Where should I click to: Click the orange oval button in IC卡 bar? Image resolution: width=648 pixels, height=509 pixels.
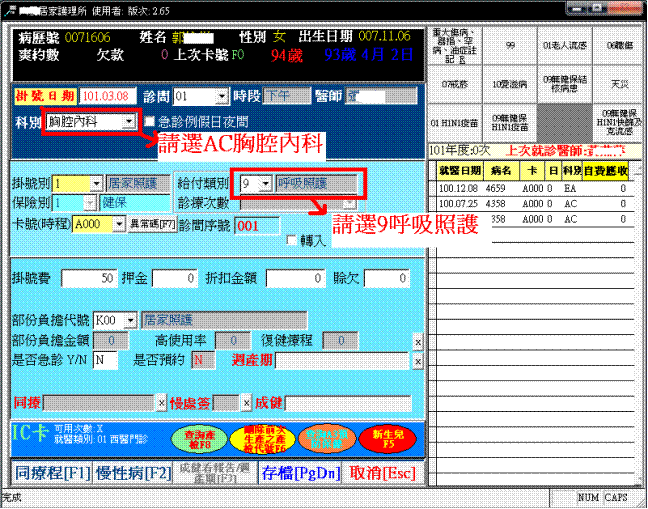(320, 437)
